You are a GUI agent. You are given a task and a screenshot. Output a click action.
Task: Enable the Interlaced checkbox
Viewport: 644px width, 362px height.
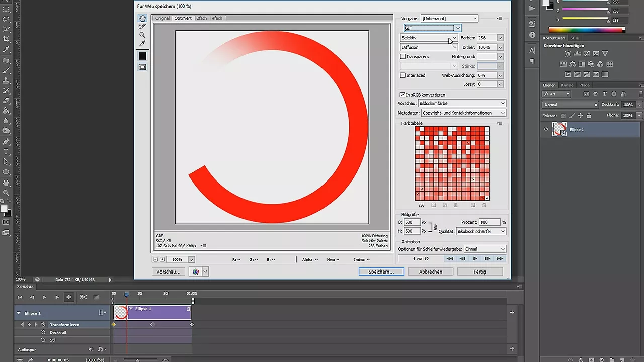[x=403, y=75]
